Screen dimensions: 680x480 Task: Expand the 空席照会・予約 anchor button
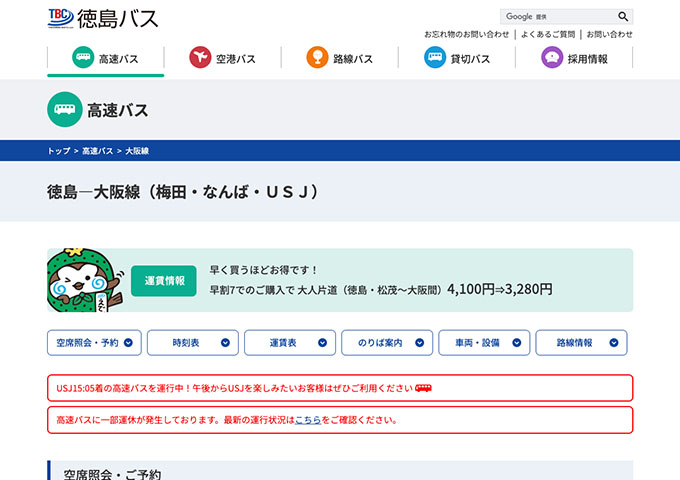(x=94, y=343)
